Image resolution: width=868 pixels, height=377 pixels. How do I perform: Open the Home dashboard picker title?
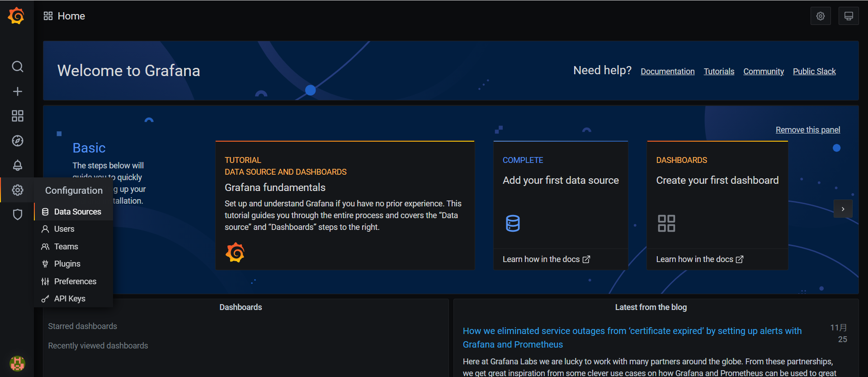point(71,16)
